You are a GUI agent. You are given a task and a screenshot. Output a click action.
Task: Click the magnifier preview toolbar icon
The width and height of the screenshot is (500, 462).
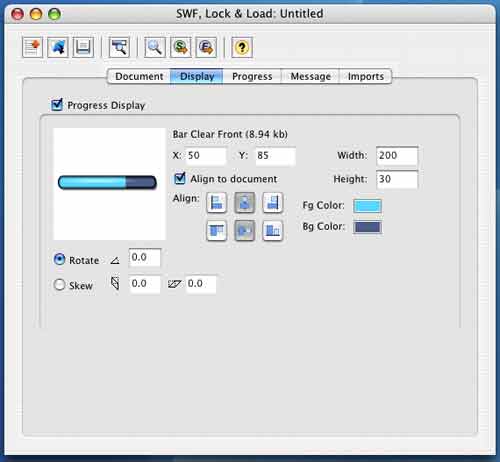pos(155,47)
